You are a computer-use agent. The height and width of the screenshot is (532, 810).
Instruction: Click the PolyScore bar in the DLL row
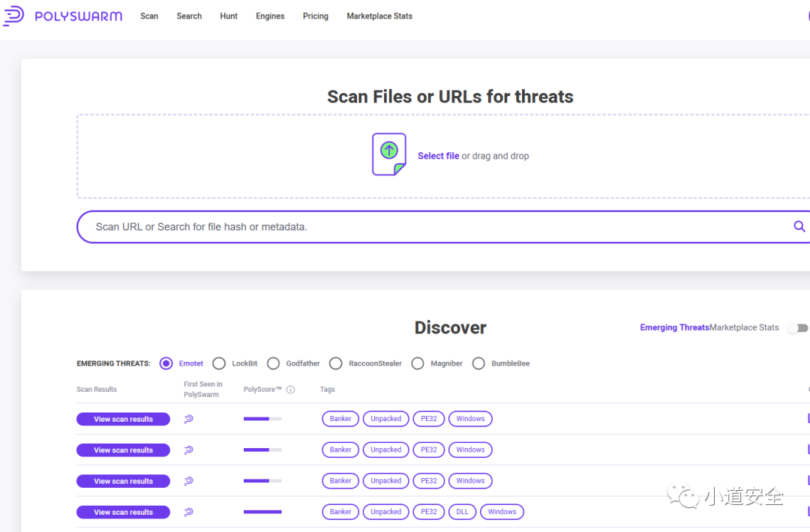(x=262, y=512)
